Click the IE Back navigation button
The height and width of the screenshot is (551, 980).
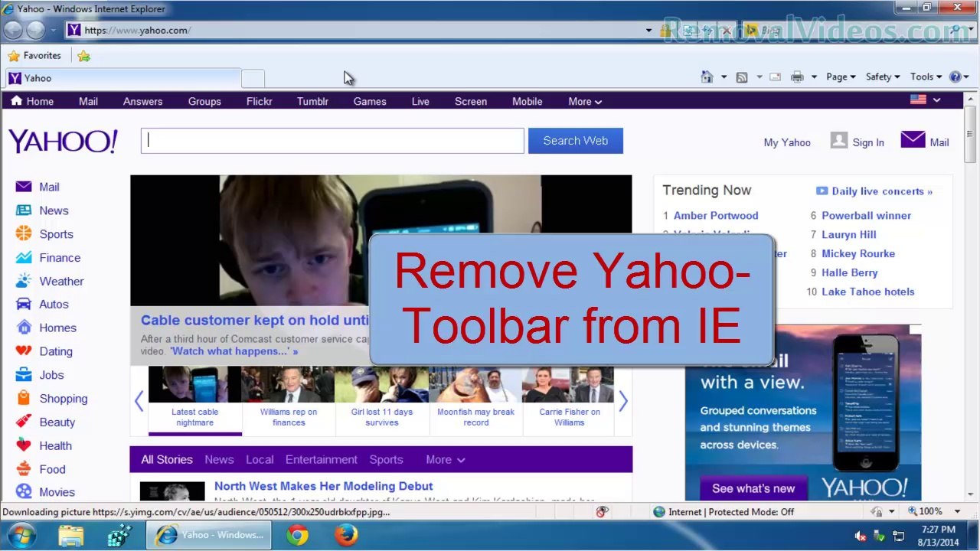[13, 30]
